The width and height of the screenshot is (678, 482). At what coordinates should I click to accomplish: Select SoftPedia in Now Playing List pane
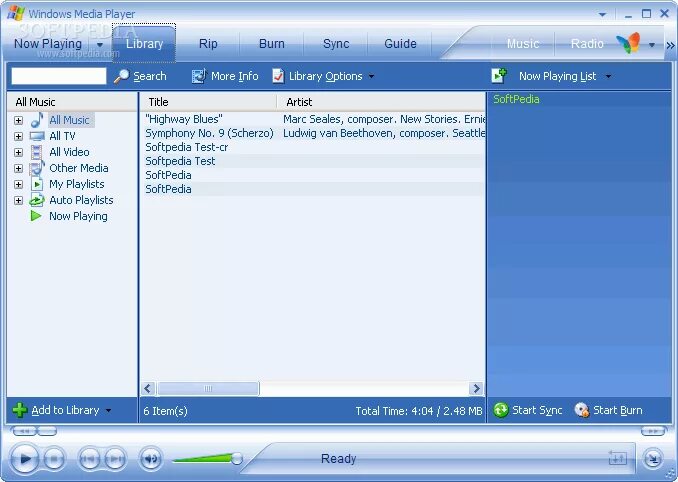click(516, 99)
